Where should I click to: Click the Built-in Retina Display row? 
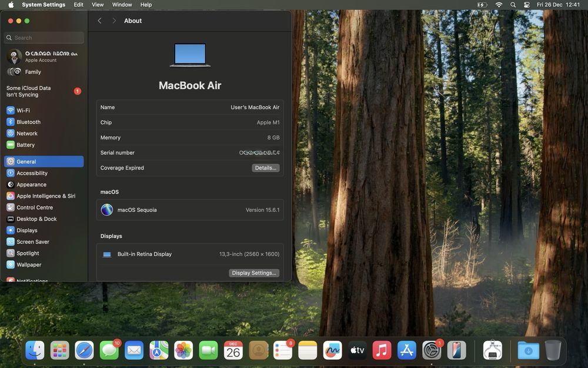pos(190,254)
